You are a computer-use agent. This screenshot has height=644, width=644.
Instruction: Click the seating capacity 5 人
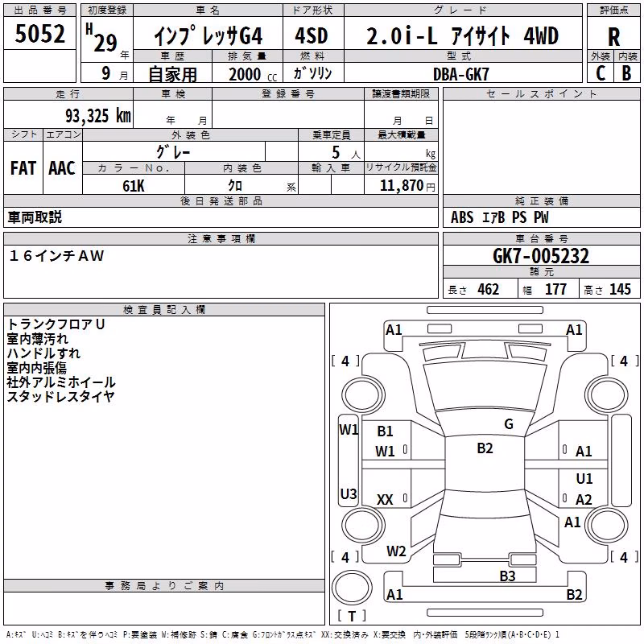point(346,153)
